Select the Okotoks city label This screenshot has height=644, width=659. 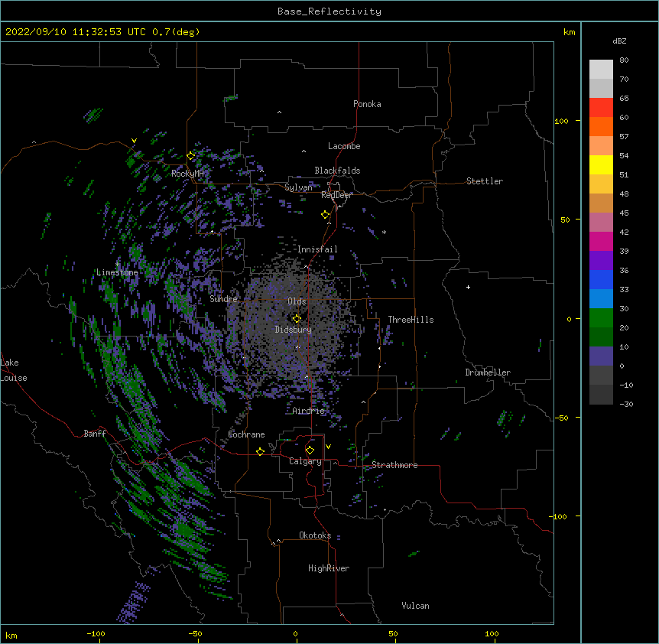pos(315,535)
